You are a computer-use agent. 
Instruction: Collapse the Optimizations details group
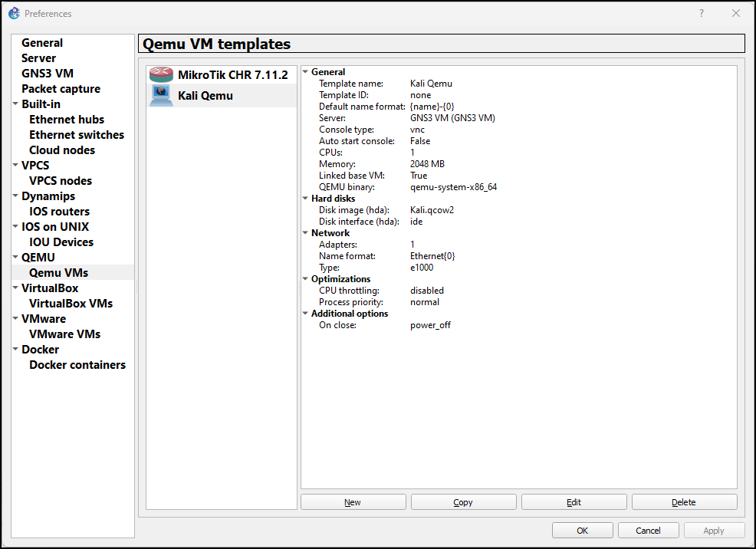coord(305,278)
